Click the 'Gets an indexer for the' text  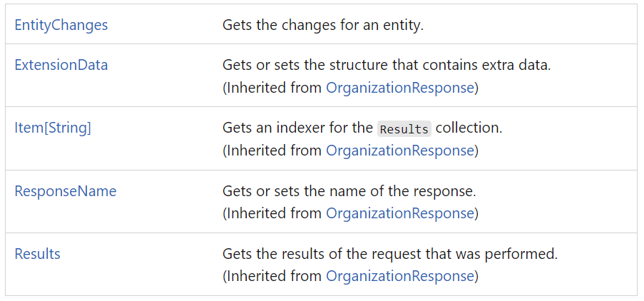pyautogui.click(x=297, y=128)
